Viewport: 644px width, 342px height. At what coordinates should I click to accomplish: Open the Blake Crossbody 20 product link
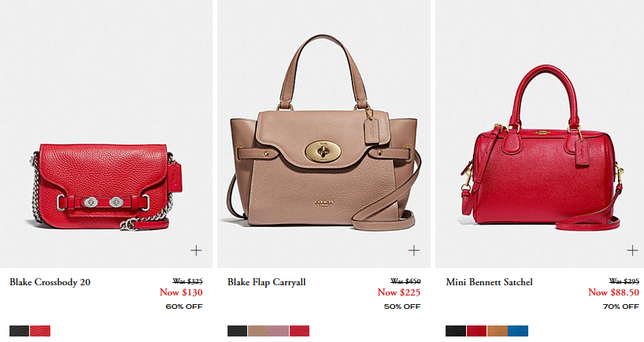(50, 282)
